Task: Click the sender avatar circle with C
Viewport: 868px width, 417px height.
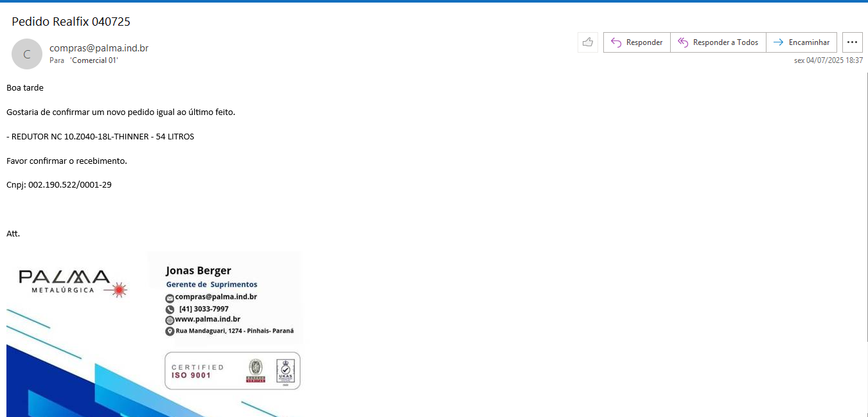Action: (27, 54)
